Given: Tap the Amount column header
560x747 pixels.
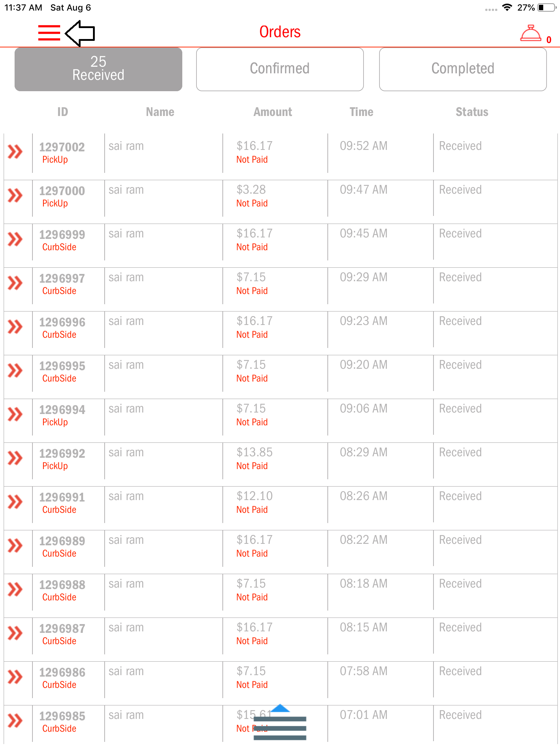Looking at the screenshot, I should (273, 112).
